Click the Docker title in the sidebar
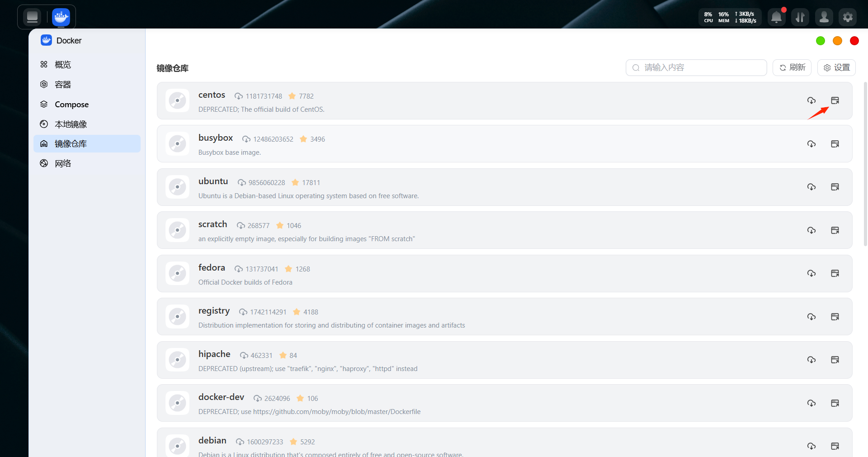 (69, 41)
